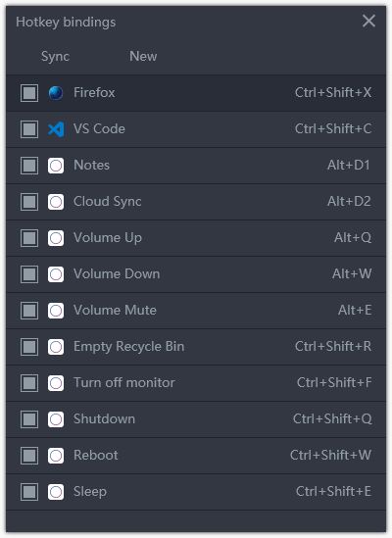Image resolution: width=392 pixels, height=538 pixels.
Task: Select the Ctrl+Shift+C shortcut for VS Code
Action: click(x=333, y=128)
